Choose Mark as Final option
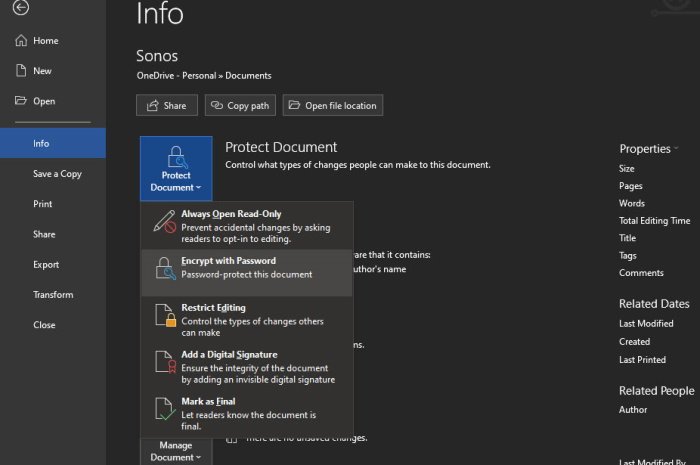 [x=247, y=413]
